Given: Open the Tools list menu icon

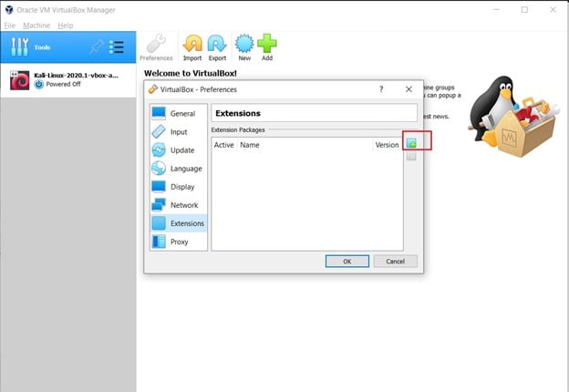Looking at the screenshot, I should coord(117,47).
